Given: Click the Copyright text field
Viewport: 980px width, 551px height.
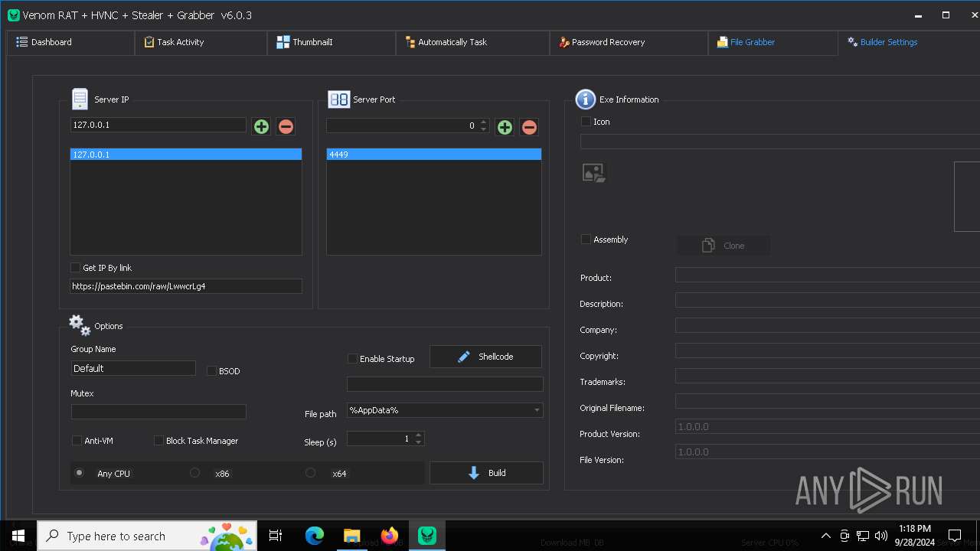Looking at the screenshot, I should pos(828,351).
